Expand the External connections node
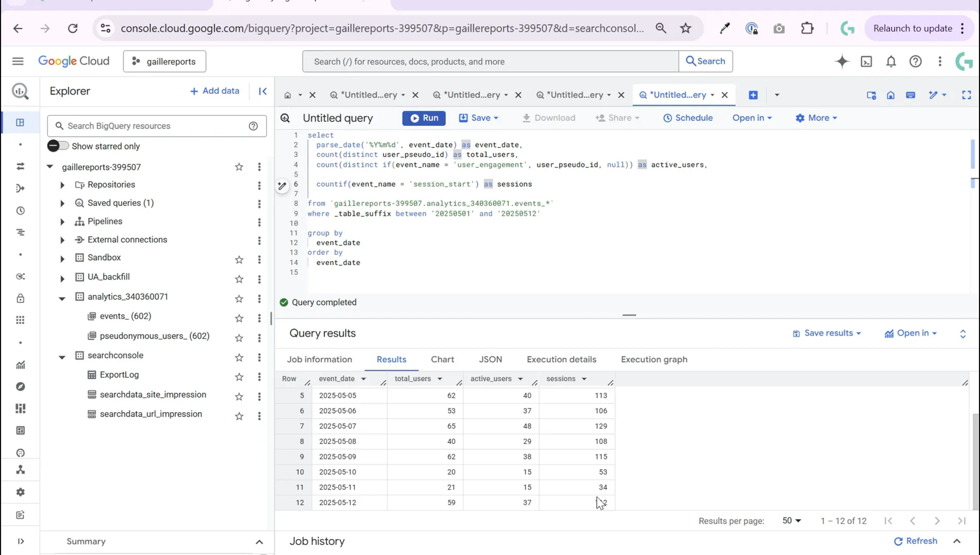 (62, 240)
